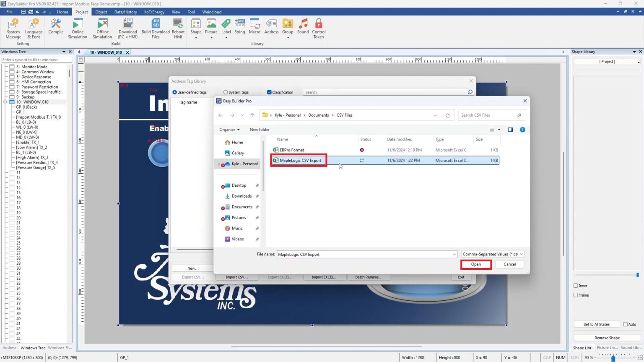This screenshot has height=362, width=644.
Task: Enable the Inner checkbox in Shape Library
Action: point(576,286)
